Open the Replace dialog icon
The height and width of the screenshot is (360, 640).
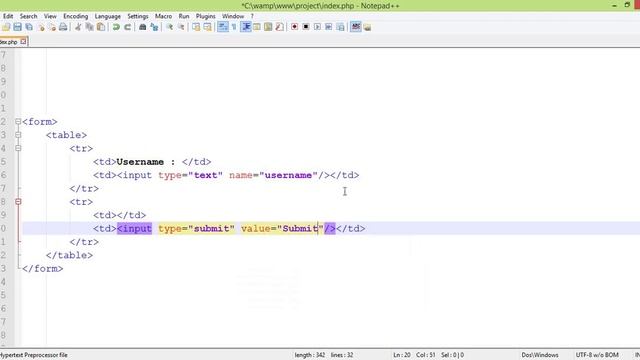tap(154, 27)
